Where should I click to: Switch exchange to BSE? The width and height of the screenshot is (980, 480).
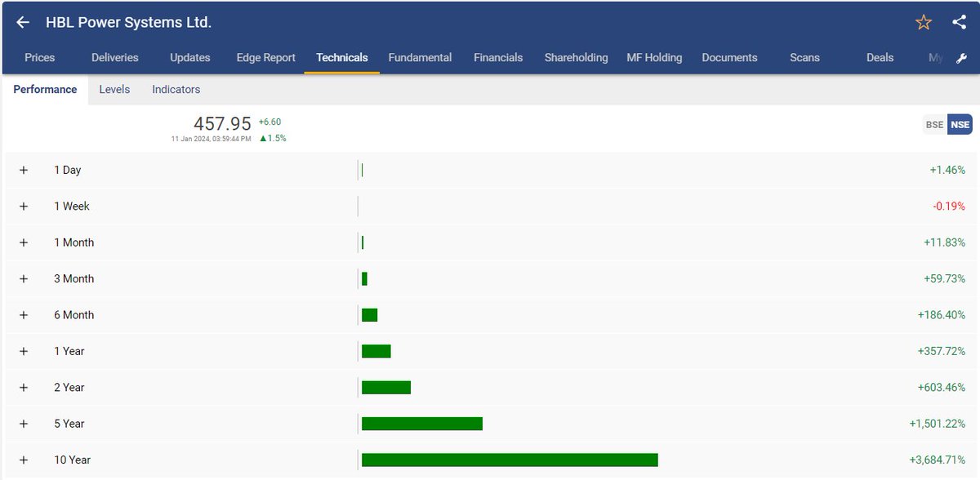point(934,125)
